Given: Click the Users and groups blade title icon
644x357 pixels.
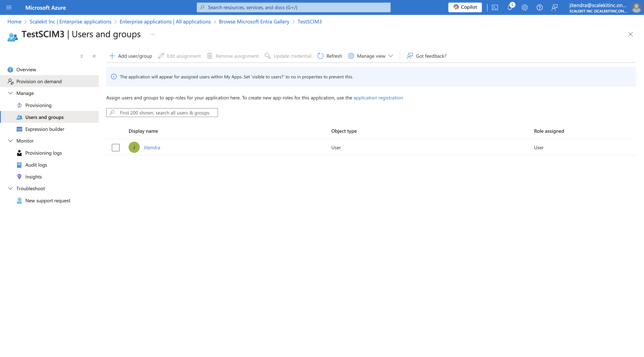Looking at the screenshot, I should pos(12,37).
